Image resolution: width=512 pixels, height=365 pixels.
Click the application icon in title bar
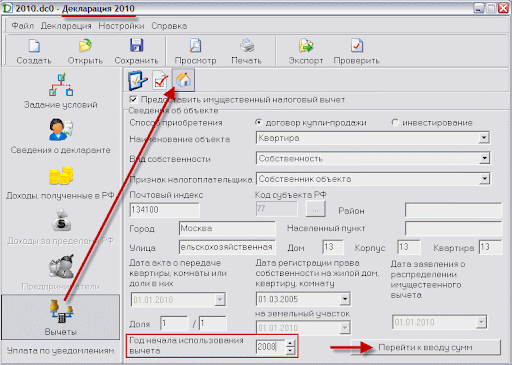click(x=7, y=8)
